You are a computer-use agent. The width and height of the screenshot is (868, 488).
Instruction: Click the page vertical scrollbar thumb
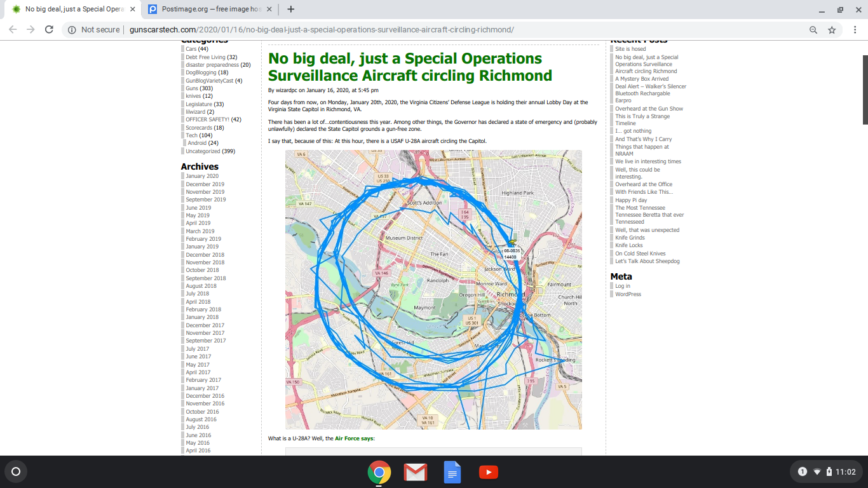pos(865,90)
